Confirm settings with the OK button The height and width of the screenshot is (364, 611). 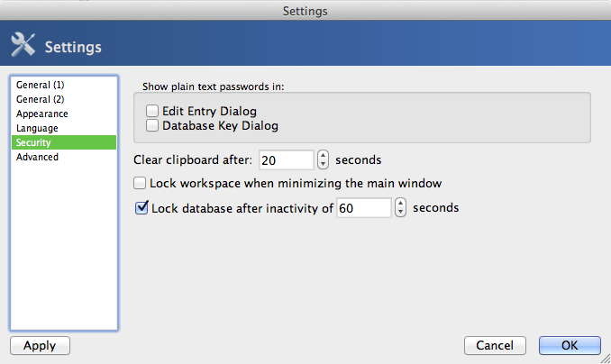click(x=570, y=346)
